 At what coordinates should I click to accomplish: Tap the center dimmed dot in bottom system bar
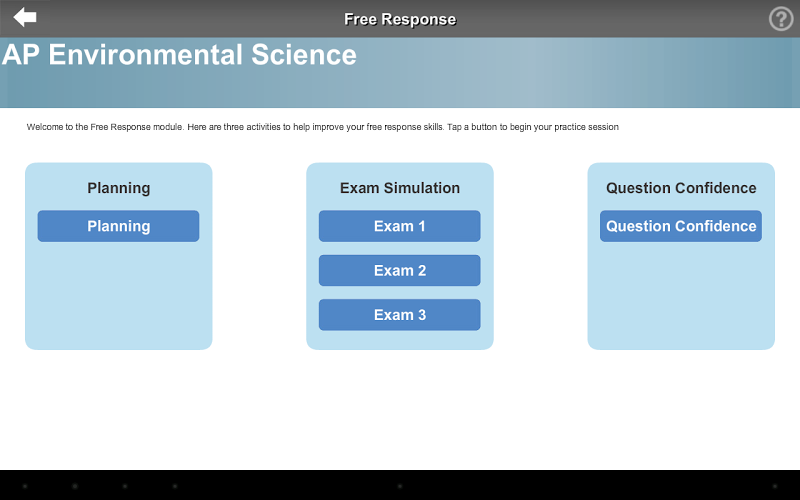[400, 486]
